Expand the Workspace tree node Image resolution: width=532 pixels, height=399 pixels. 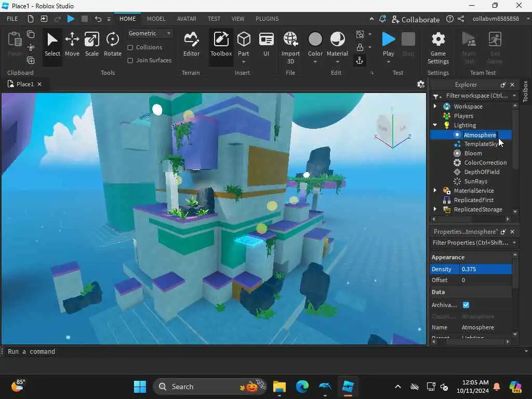[435, 106]
